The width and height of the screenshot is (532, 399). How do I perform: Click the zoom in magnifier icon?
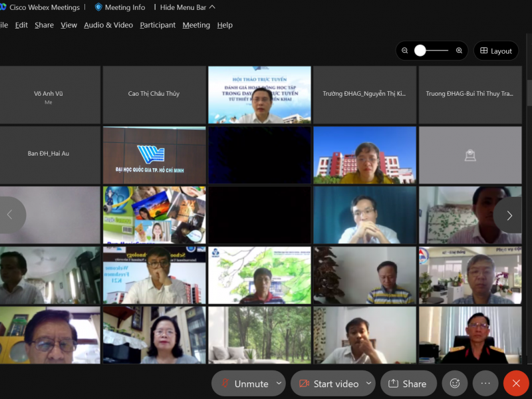pos(459,51)
